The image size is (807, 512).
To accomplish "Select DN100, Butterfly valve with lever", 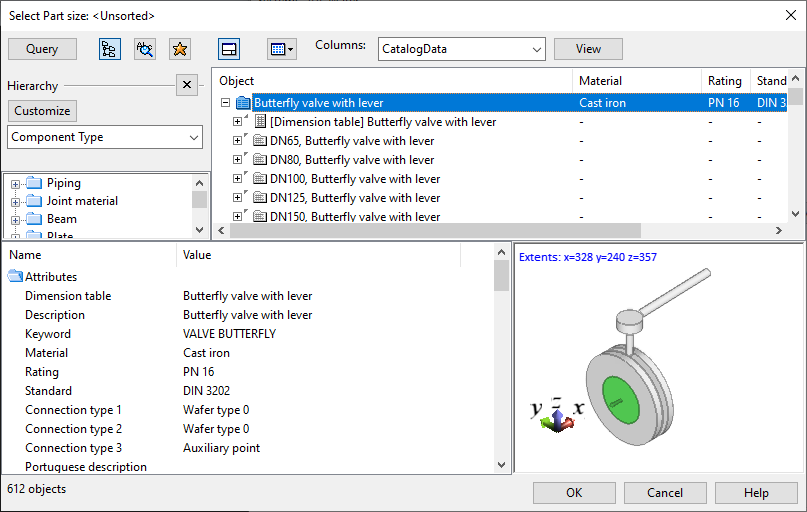I will (x=354, y=179).
